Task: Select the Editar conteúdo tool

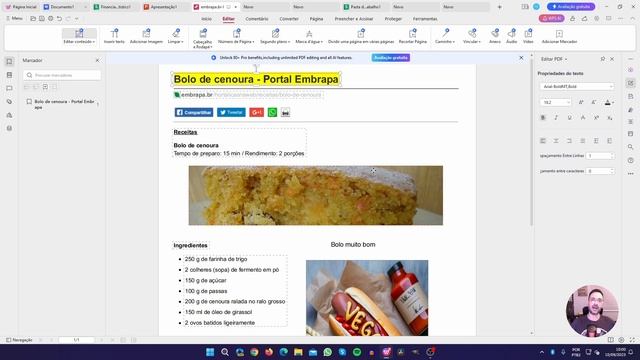Action: [x=79, y=36]
